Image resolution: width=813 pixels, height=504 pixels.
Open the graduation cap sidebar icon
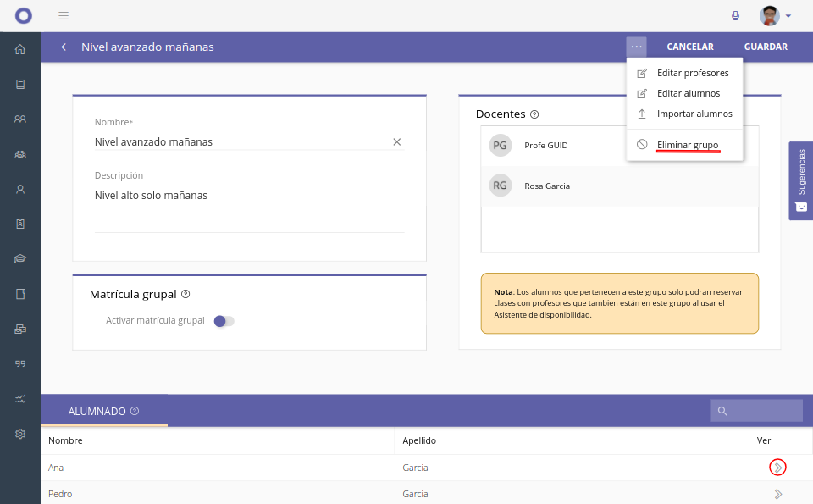pos(20,258)
